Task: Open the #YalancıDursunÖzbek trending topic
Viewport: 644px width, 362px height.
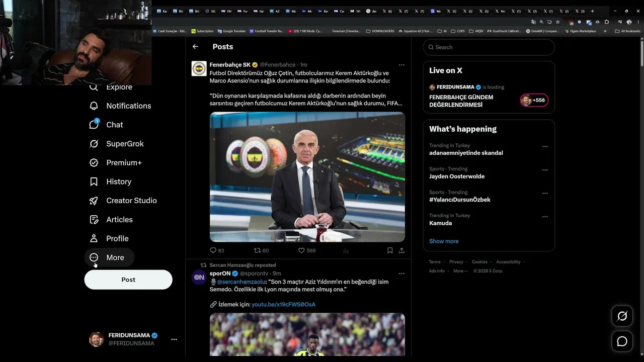Action: click(460, 200)
